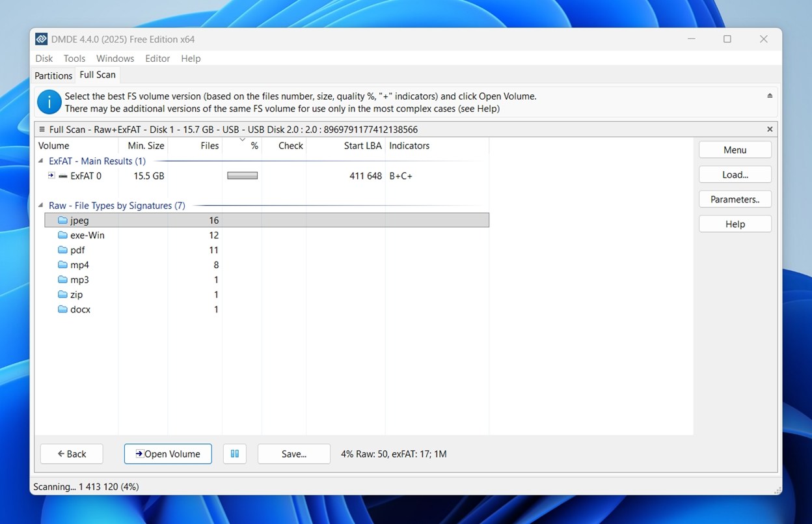Click the open-volume arrow icon beside ExFAT 0
Screen dimensions: 812x524
tap(51, 176)
